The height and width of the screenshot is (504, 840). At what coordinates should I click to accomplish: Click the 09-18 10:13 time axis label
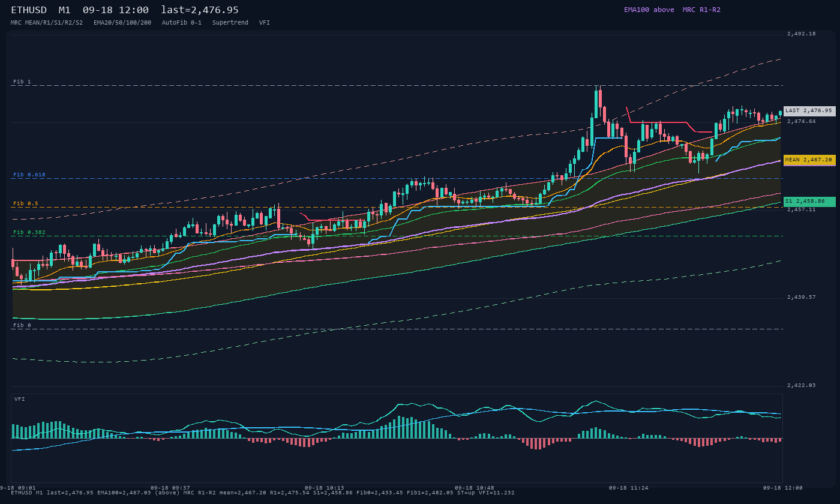(325, 488)
